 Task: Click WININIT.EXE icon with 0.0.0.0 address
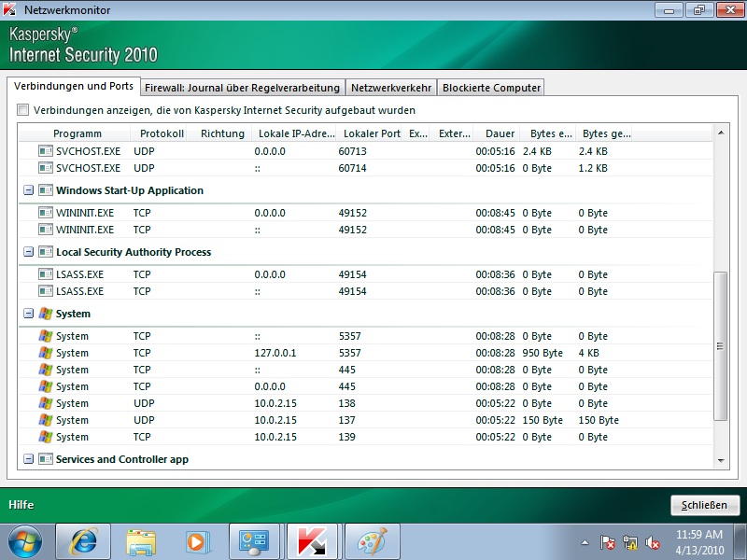point(46,213)
